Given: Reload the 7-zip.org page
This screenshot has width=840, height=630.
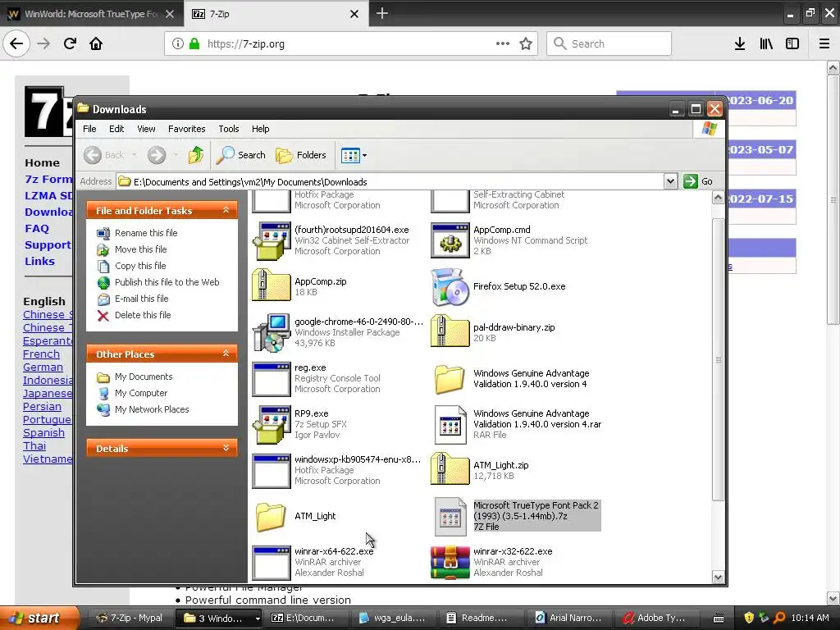Looking at the screenshot, I should click(70, 43).
